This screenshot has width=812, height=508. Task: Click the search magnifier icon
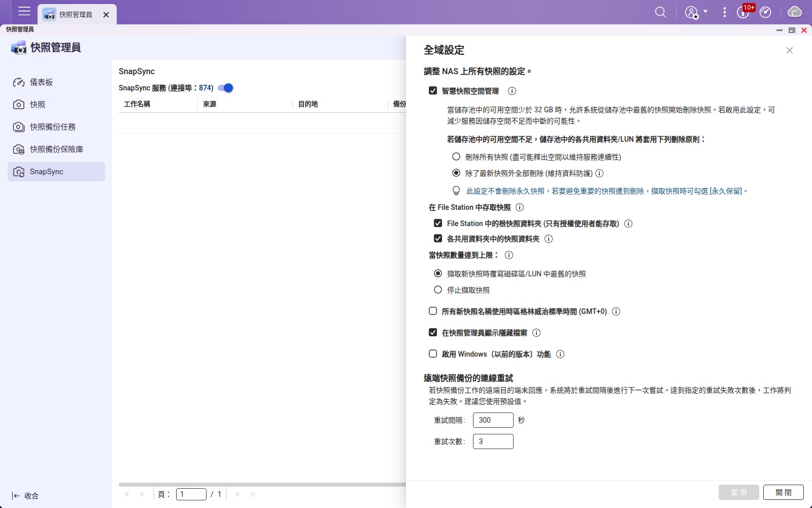tap(660, 12)
